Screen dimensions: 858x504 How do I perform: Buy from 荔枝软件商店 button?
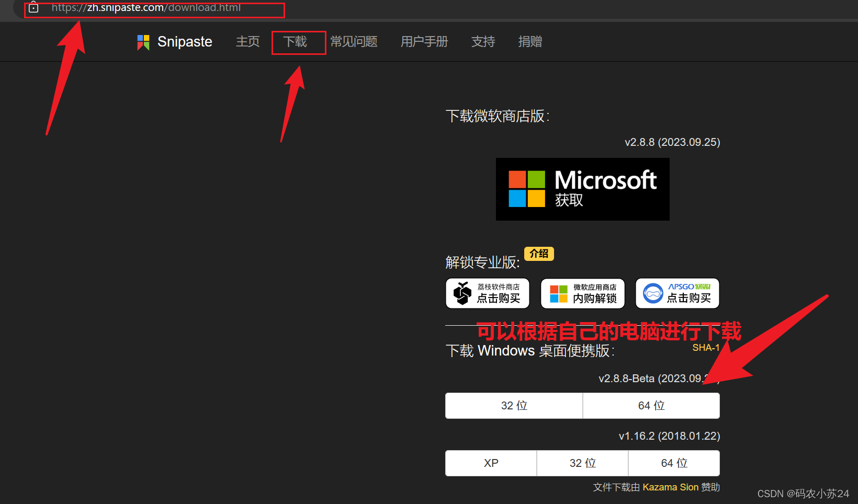[x=488, y=293]
